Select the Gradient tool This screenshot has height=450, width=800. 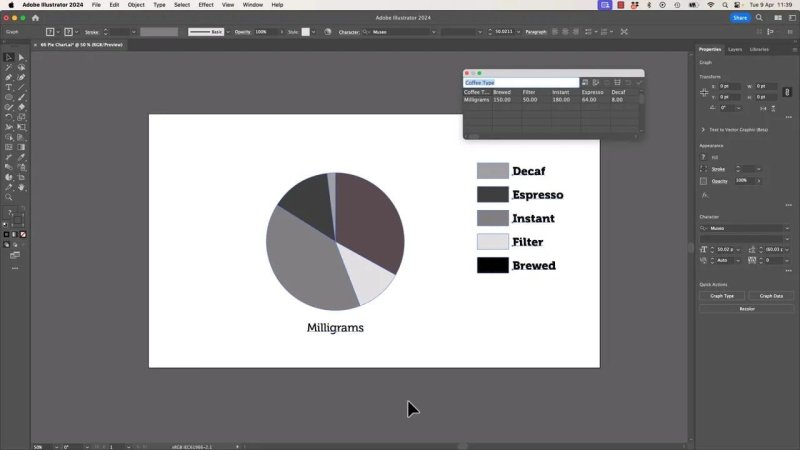point(21,147)
